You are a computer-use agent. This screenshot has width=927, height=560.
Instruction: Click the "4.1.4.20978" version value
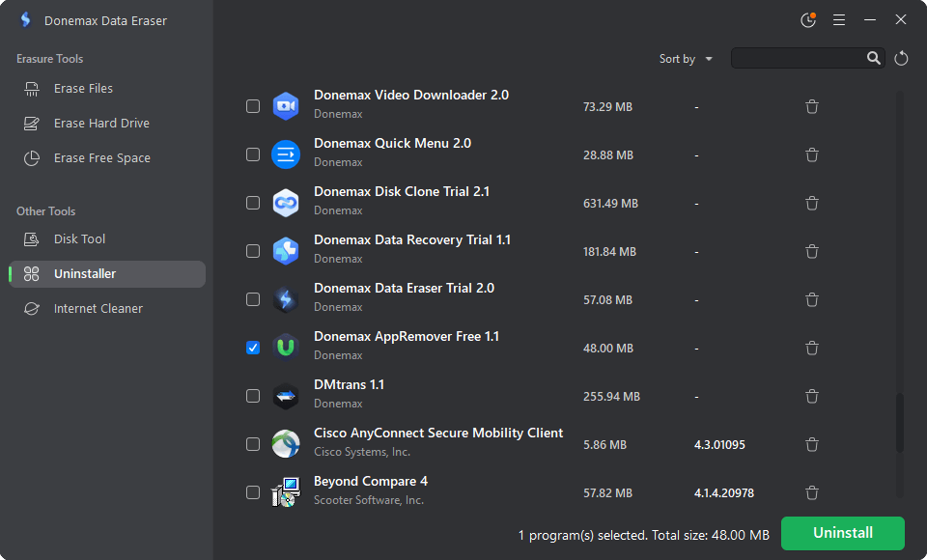point(724,492)
